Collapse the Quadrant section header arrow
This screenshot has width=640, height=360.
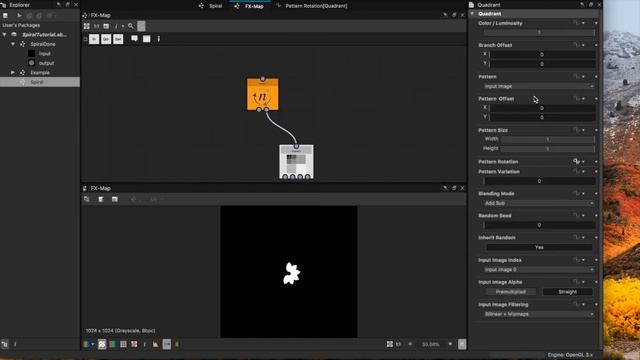tap(473, 14)
